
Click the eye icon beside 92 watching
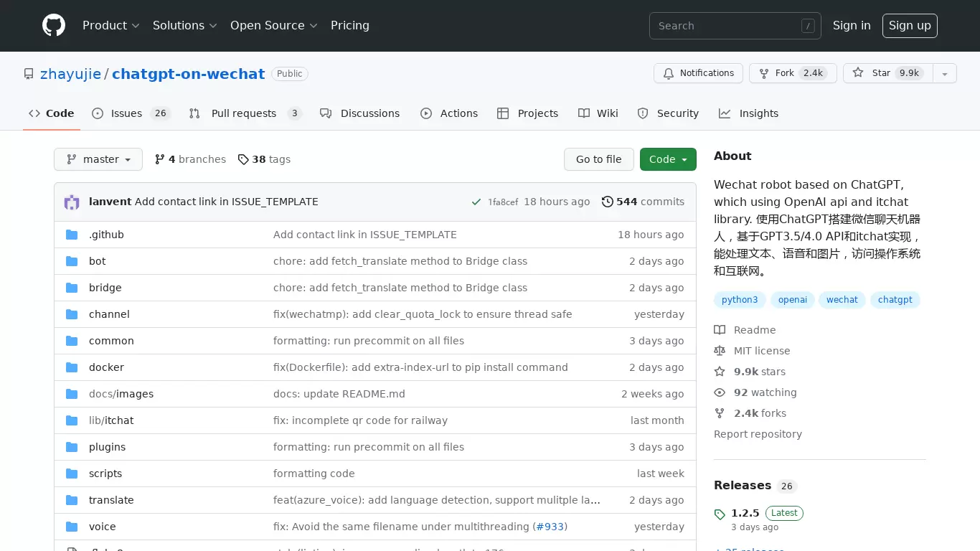(x=720, y=392)
